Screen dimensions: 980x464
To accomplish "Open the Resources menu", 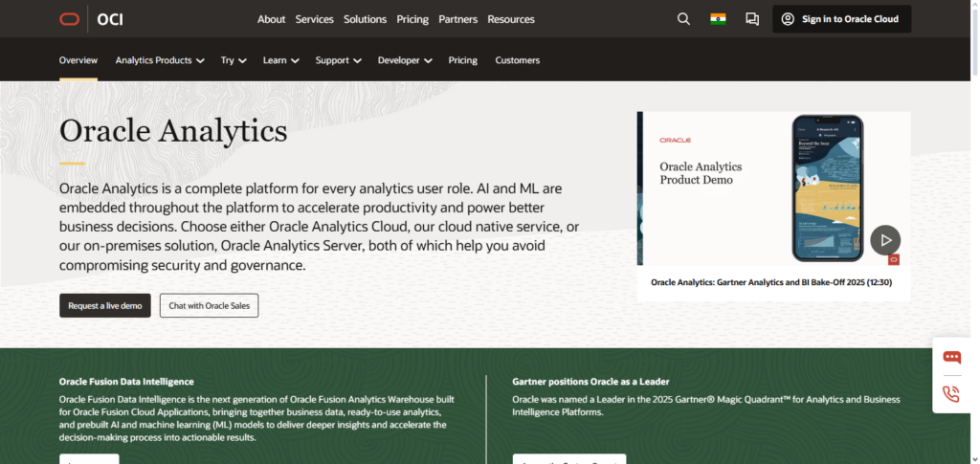I will tap(511, 19).
